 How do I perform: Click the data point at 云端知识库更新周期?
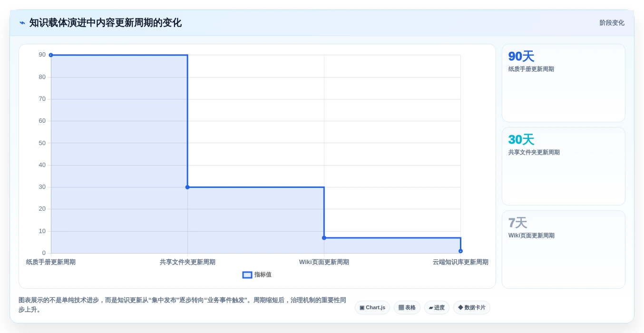pyautogui.click(x=460, y=251)
